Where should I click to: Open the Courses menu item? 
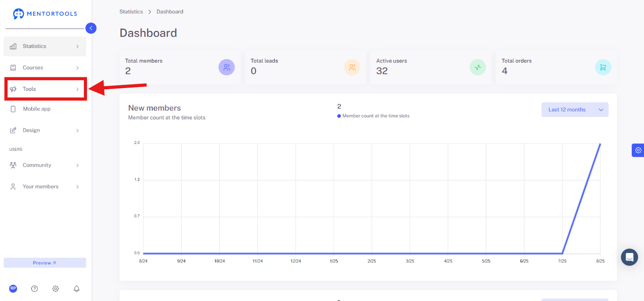(45, 68)
